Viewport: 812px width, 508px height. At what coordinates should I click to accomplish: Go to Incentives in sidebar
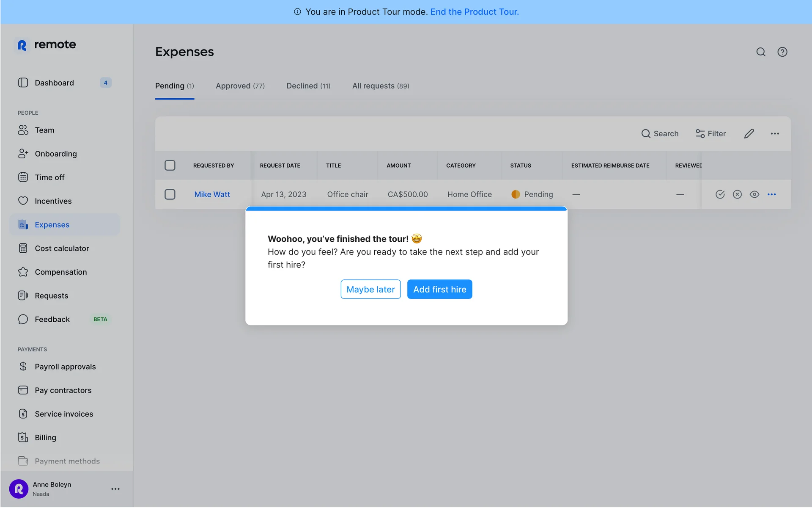coord(53,201)
